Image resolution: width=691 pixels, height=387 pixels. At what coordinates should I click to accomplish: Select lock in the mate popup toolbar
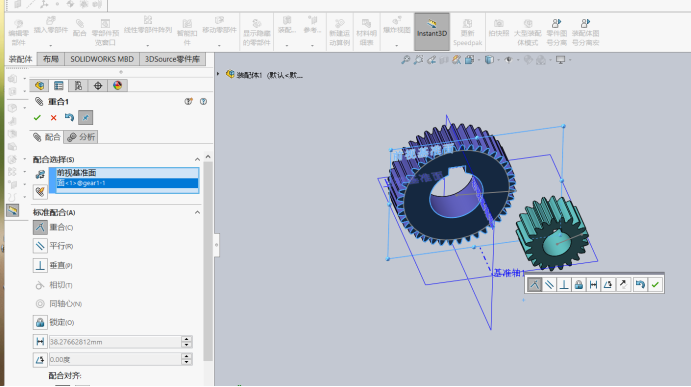pyautogui.click(x=579, y=285)
